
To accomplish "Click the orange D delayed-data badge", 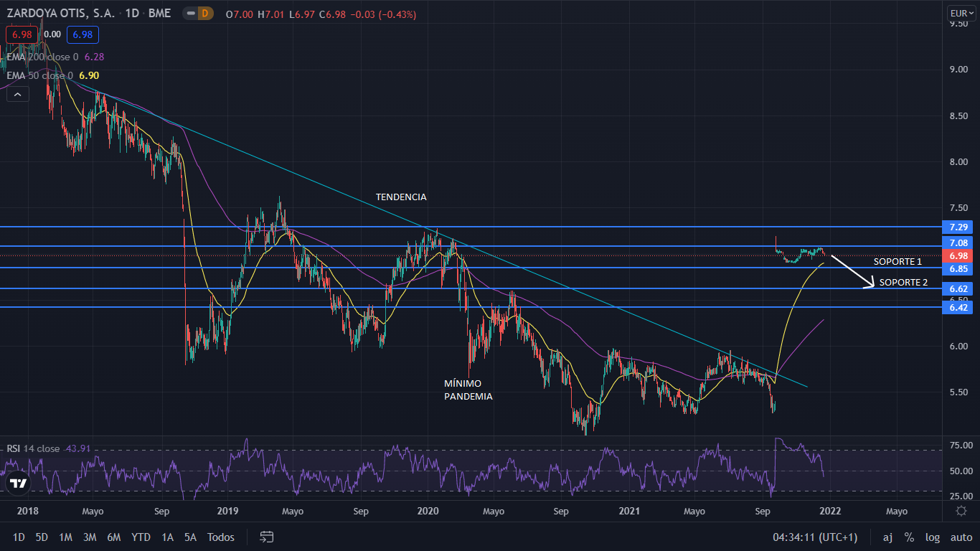I will click(x=205, y=13).
